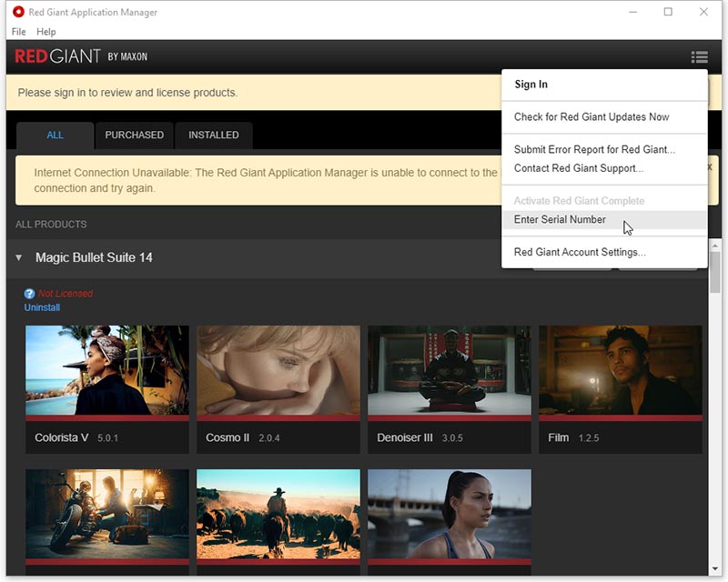Viewport: 728px width, 582px height.
Task: Click the Film 1.2.5 label
Action: click(x=573, y=437)
